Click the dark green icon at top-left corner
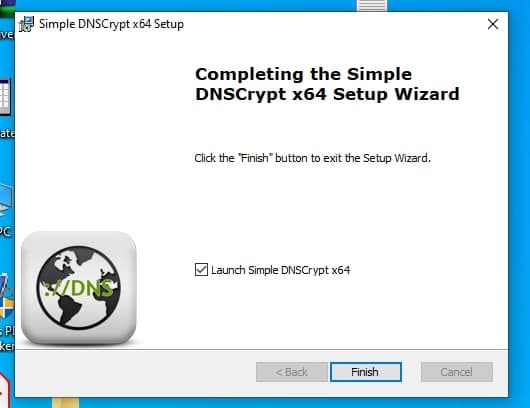This screenshot has width=530, height=408. coord(7,8)
